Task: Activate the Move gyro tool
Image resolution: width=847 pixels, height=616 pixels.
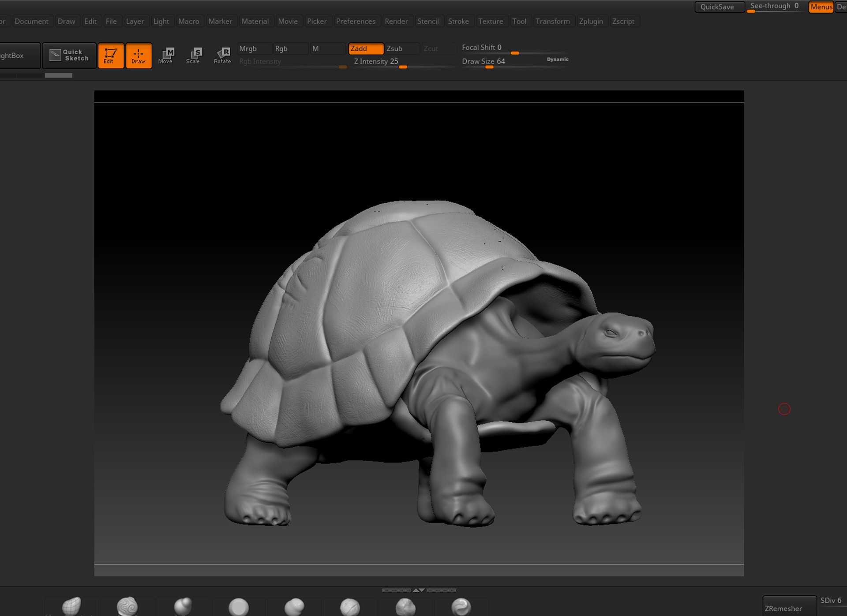Action: (x=166, y=56)
